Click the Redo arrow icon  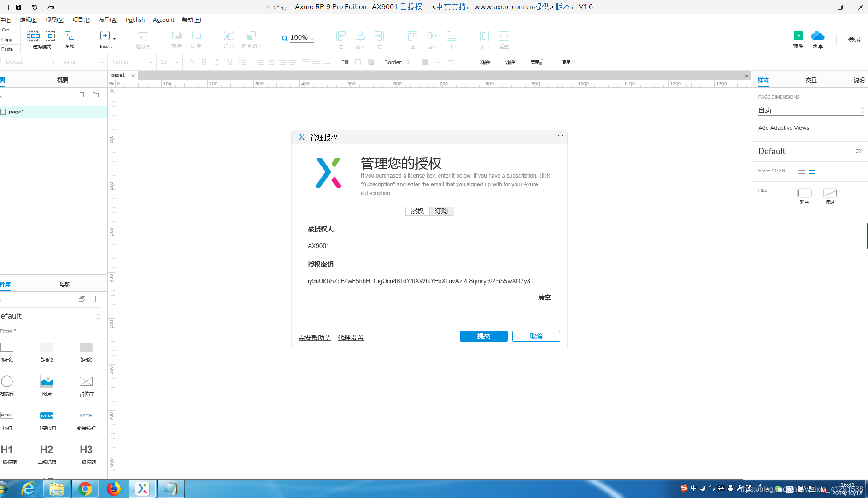click(51, 7)
